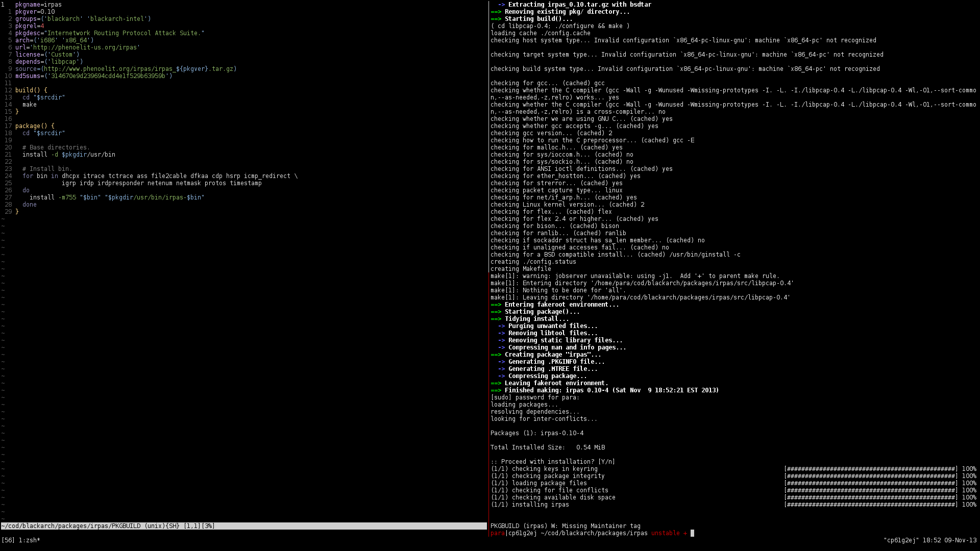Image resolution: width=980 pixels, height=551 pixels.
Task: Click 'Leaving fakeroot environment.' line
Action: [x=550, y=383]
